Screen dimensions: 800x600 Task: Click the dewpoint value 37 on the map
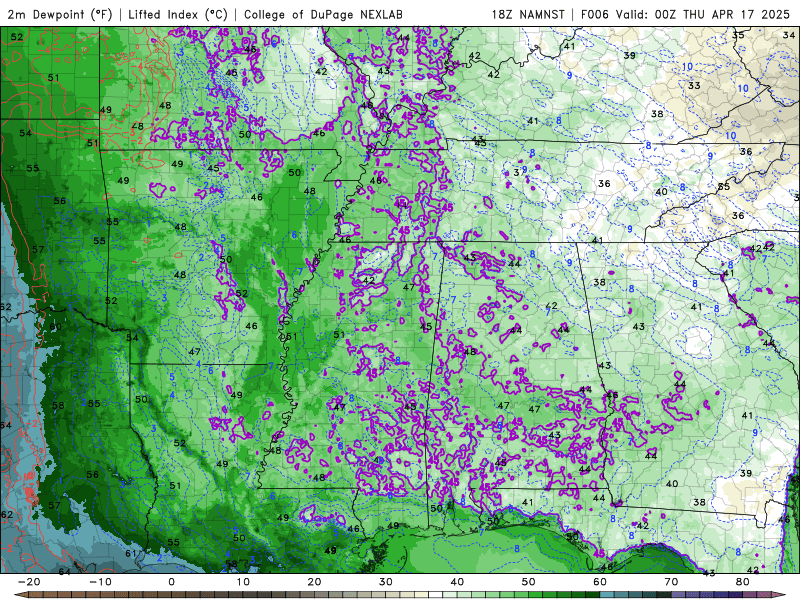[x=518, y=172]
